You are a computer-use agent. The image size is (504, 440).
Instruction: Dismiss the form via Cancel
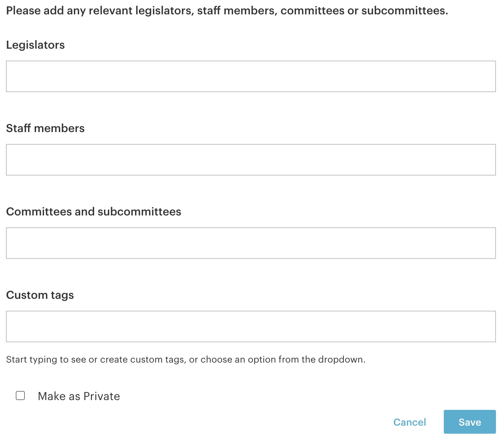click(409, 422)
